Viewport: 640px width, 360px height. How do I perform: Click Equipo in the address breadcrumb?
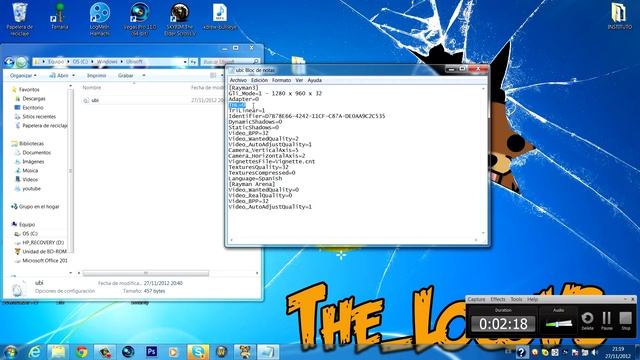tap(56, 62)
